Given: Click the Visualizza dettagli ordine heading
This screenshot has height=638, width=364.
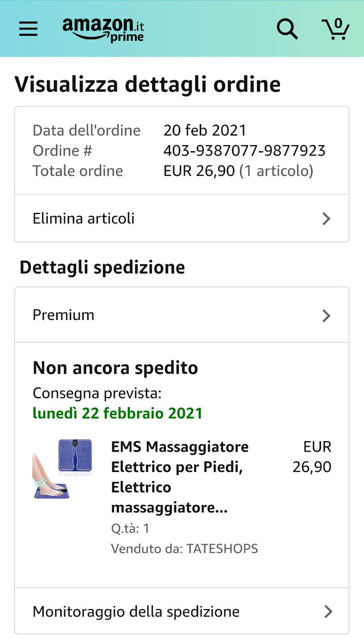Looking at the screenshot, I should (148, 84).
